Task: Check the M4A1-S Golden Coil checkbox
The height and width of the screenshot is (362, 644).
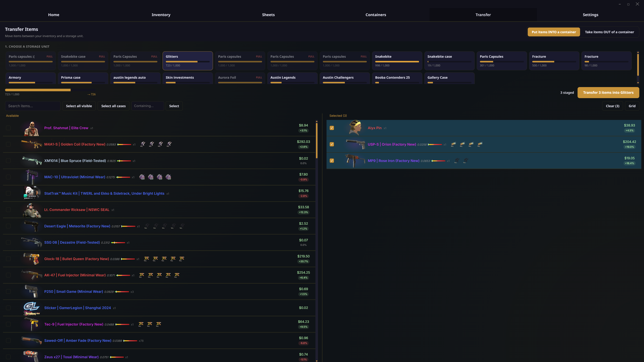Action: [8, 144]
